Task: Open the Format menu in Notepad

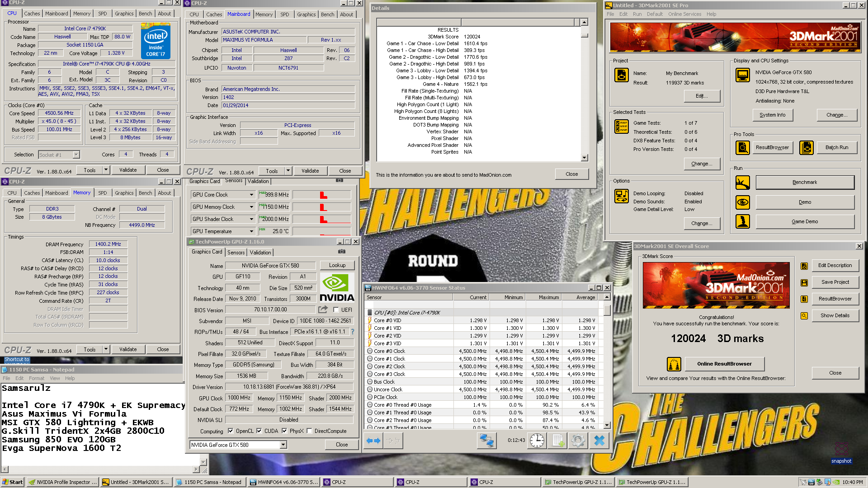Action: tap(37, 378)
